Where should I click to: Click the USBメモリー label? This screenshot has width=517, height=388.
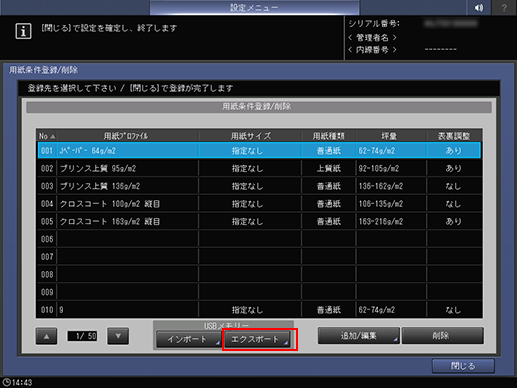[226, 326]
